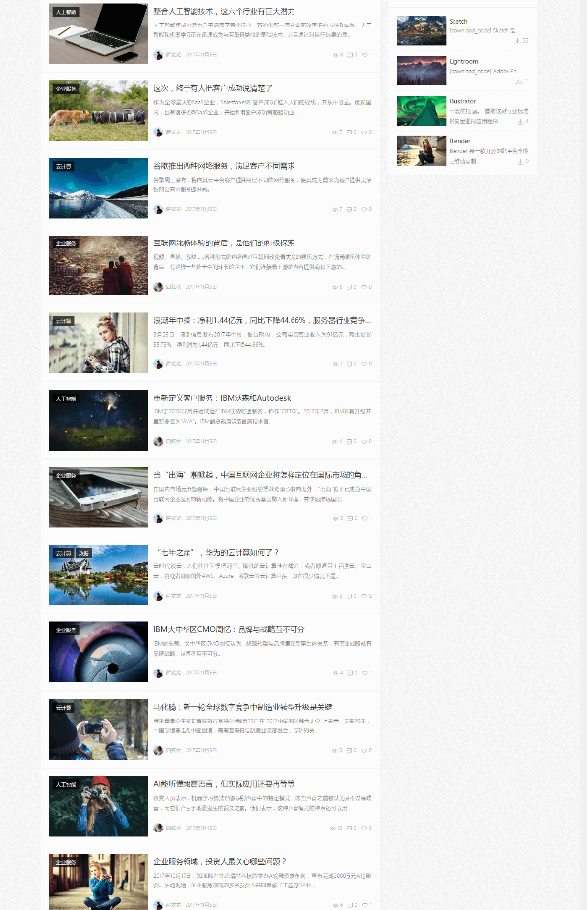The height and width of the screenshot is (910, 588).
Task: Click the download icon beside the Sketch item
Action: [x=517, y=40]
